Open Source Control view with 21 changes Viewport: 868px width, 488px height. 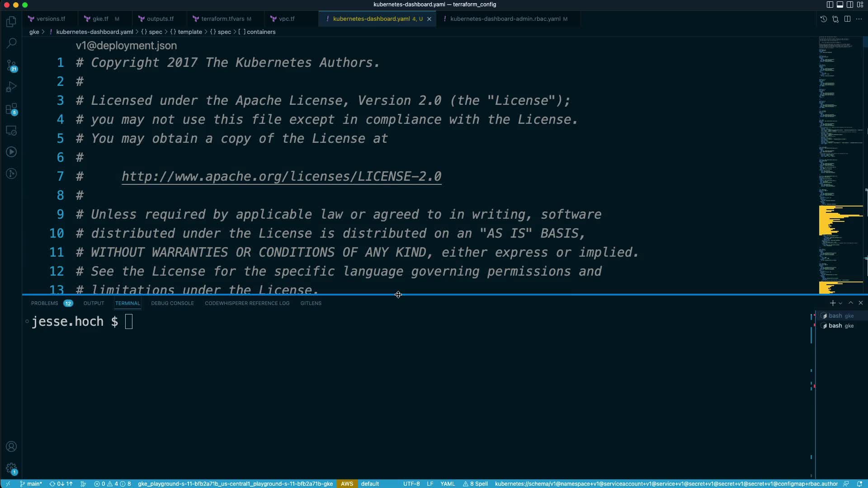click(11, 66)
